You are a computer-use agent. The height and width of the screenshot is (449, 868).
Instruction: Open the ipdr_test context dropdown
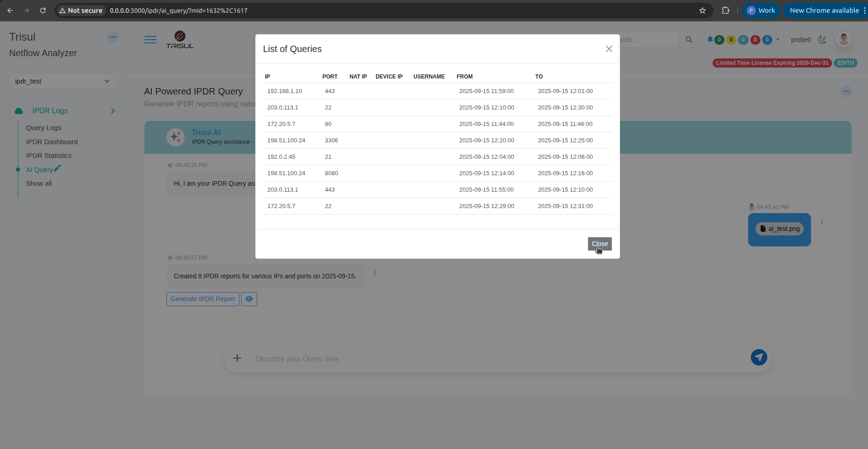[63, 81]
